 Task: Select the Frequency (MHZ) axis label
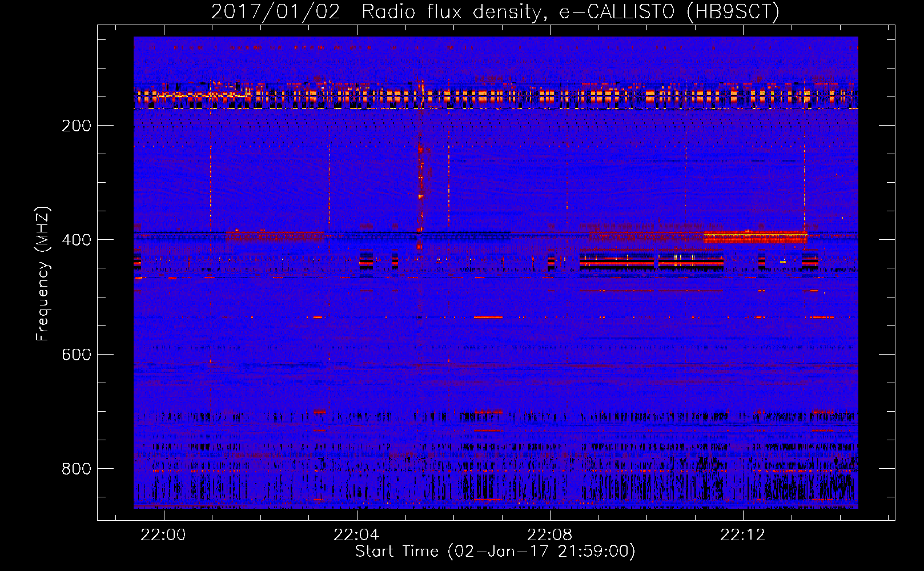coord(42,274)
